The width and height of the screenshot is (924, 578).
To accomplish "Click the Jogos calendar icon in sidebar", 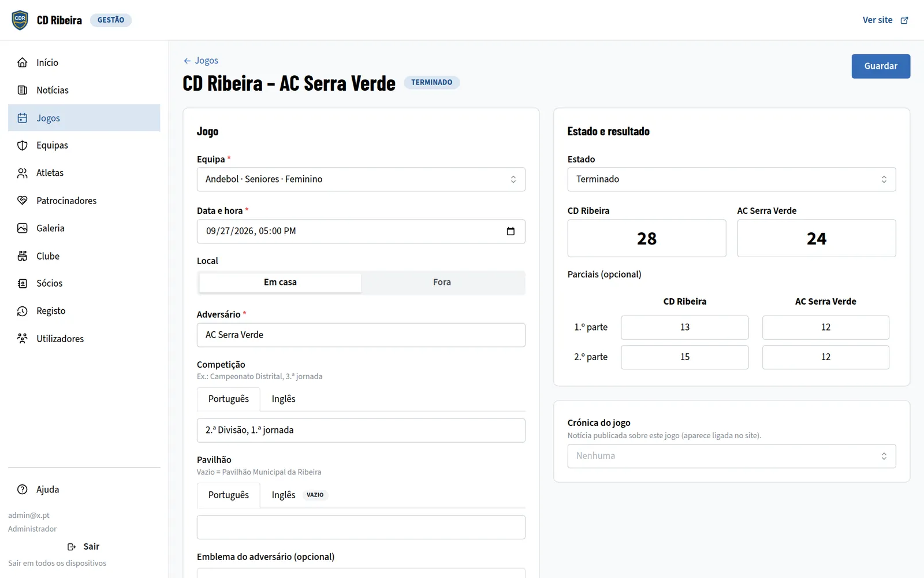I will 23,118.
